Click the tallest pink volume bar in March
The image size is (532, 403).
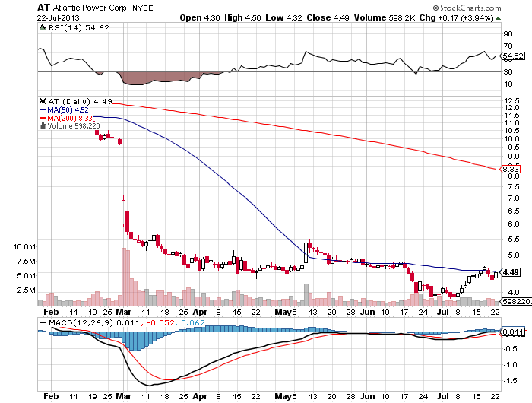[123, 277]
